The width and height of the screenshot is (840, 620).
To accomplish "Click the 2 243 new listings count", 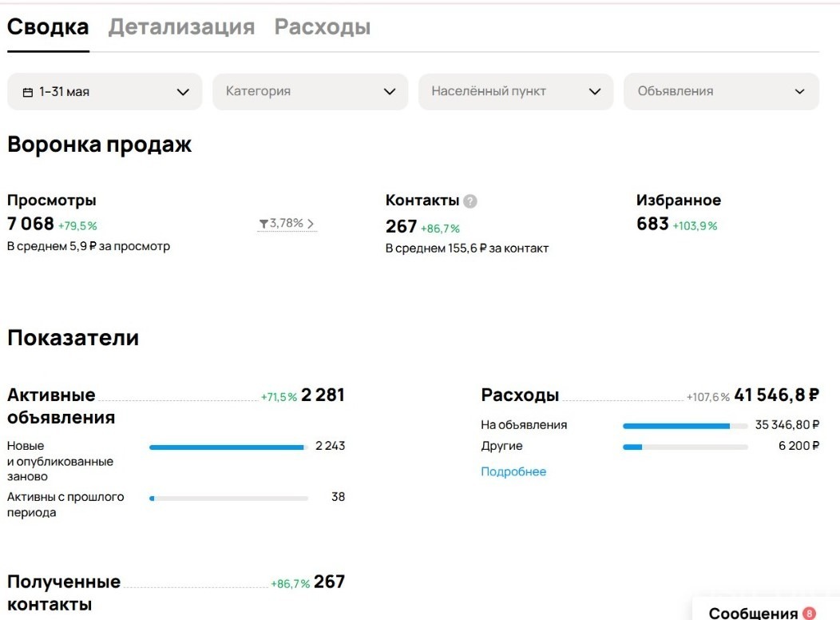I will click(330, 446).
